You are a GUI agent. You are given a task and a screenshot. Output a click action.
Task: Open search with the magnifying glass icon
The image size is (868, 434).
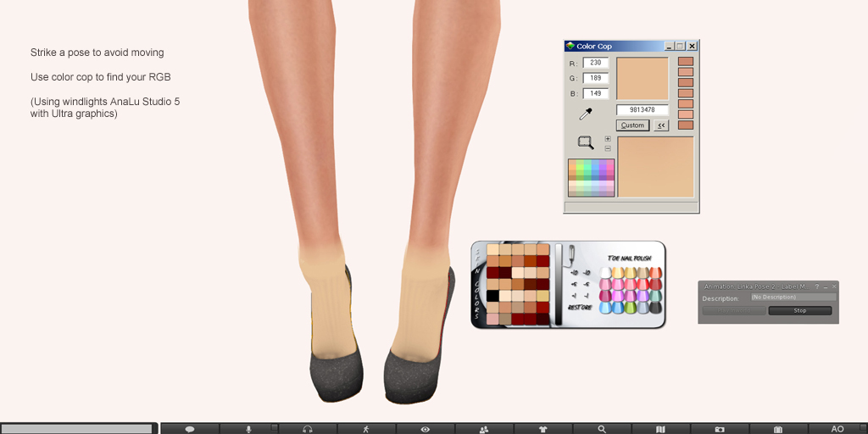click(602, 429)
